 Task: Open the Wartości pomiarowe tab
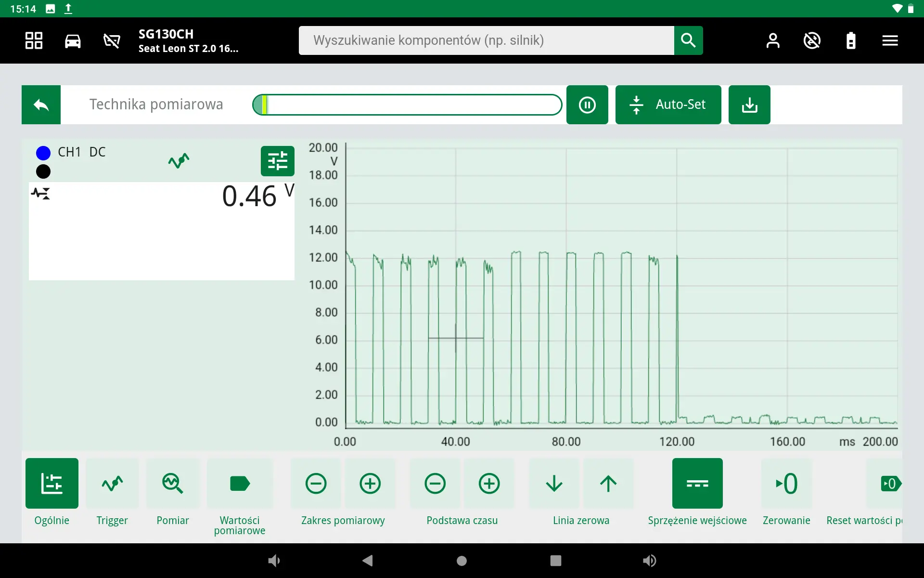(240, 483)
